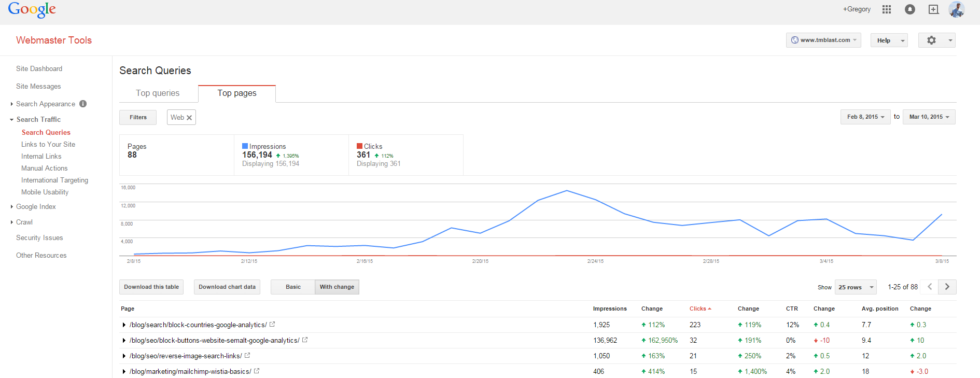Sort table by Impressions column

pos(610,309)
